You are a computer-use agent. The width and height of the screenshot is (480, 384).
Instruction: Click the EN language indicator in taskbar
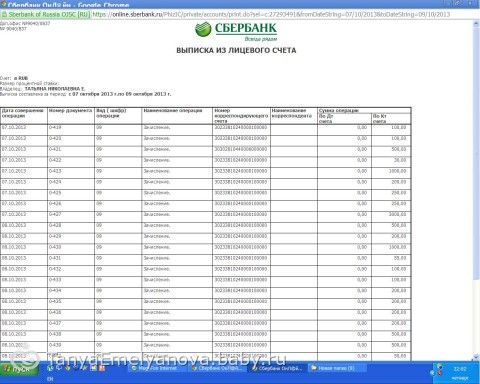click(50, 379)
